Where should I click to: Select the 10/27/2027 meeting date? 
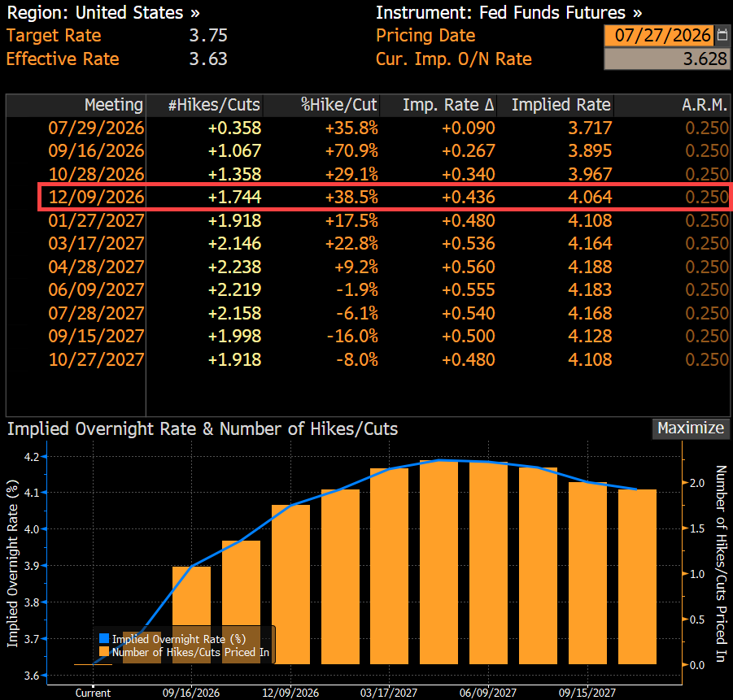click(96, 359)
